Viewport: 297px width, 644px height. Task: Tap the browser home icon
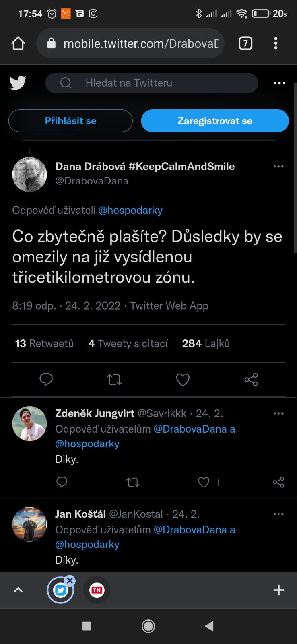tap(18, 43)
